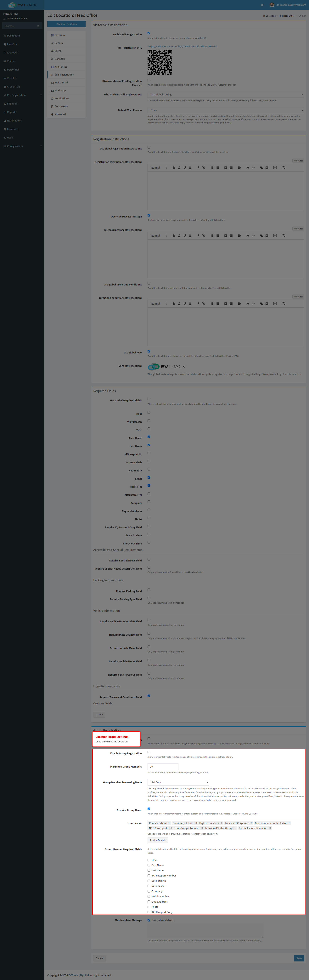Insert image in Success message editor
Image resolution: width=309 pixels, height=980 pixels.
(x=267, y=236)
